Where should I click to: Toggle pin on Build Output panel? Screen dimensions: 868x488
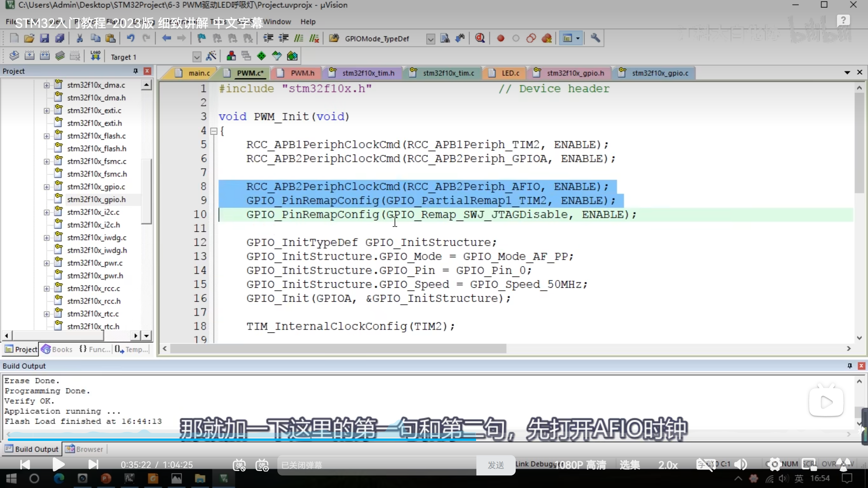point(850,366)
